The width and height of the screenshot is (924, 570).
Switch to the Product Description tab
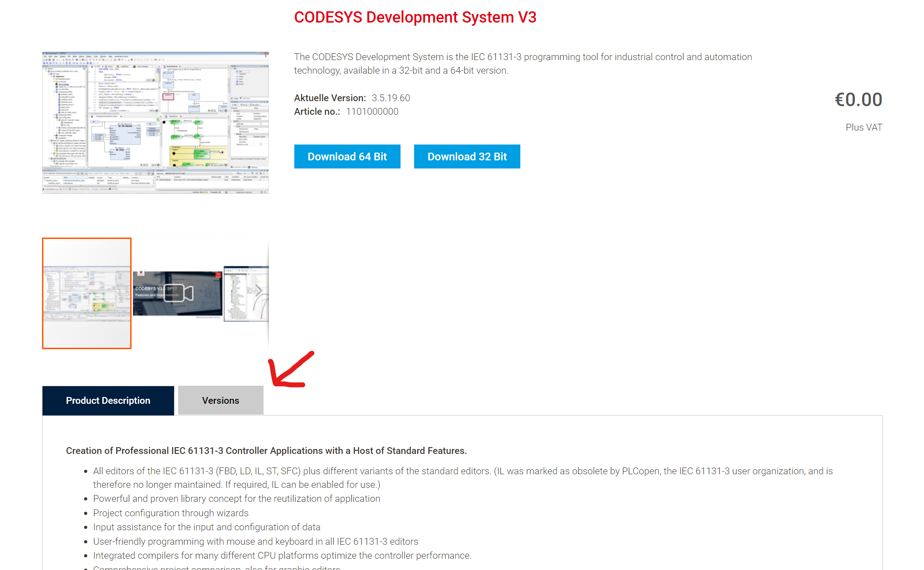pyautogui.click(x=108, y=400)
